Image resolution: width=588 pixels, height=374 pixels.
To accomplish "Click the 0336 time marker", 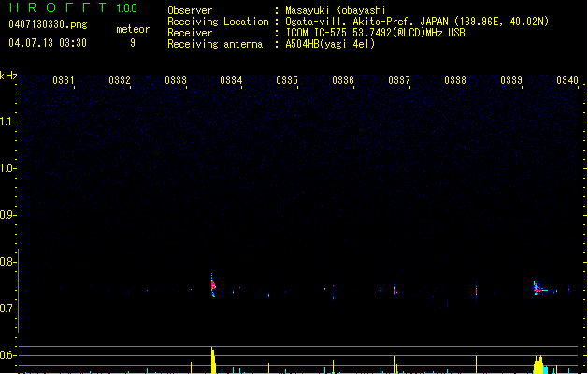I will pyautogui.click(x=343, y=80).
